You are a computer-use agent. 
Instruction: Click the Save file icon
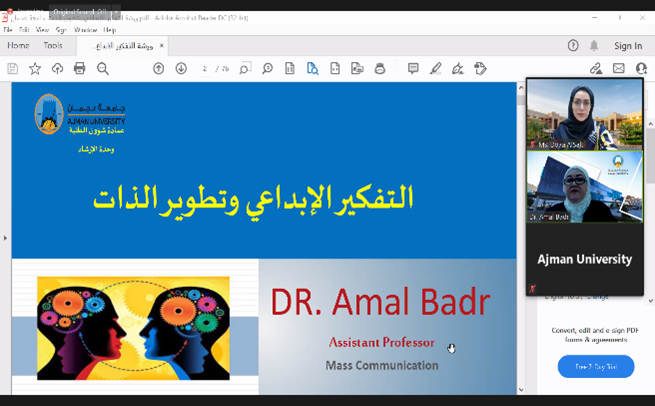tap(13, 69)
